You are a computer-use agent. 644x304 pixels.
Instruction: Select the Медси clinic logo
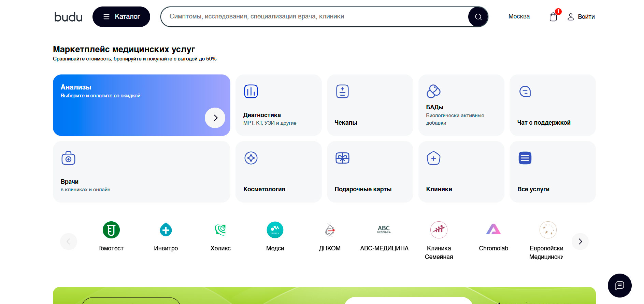point(275,230)
